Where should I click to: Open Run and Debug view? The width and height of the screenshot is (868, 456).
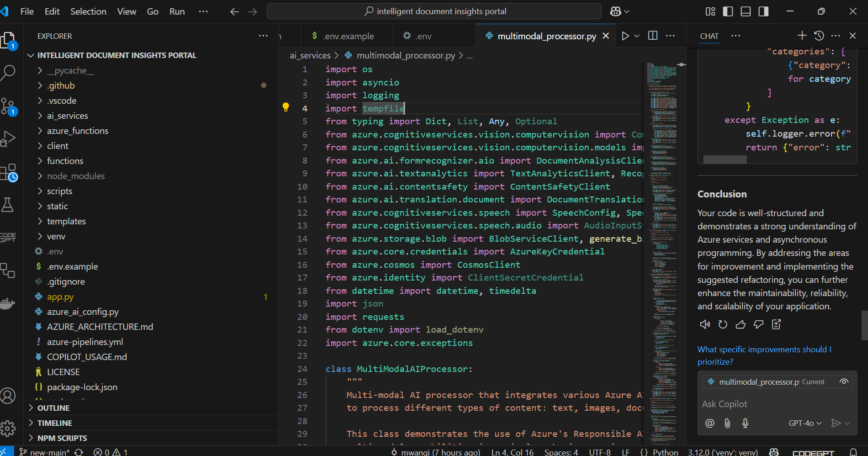pyautogui.click(x=8, y=138)
